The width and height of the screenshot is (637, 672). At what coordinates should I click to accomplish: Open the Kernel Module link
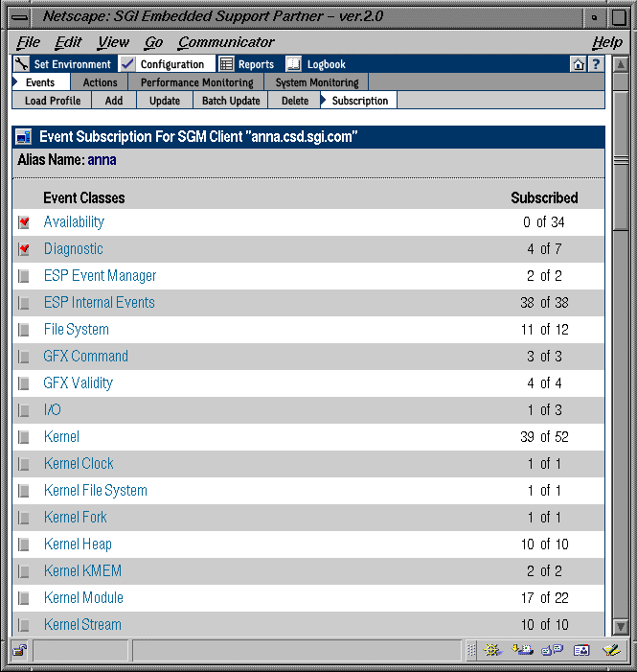pyautogui.click(x=83, y=597)
